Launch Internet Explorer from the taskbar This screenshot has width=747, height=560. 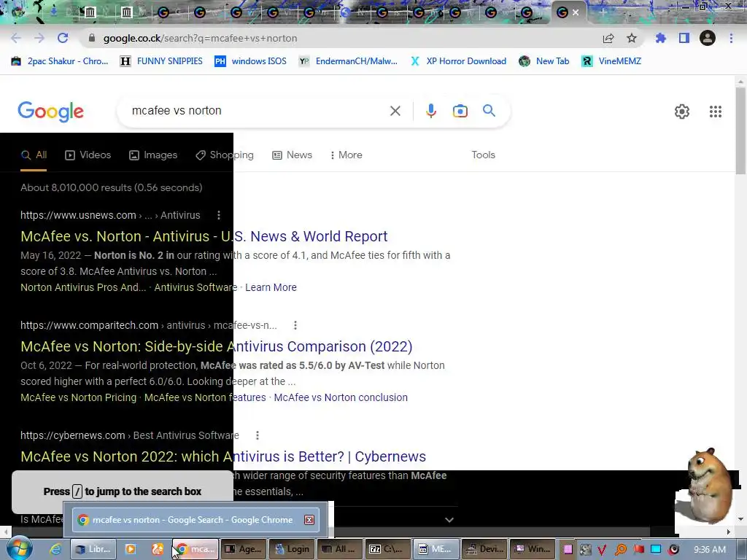point(55,549)
